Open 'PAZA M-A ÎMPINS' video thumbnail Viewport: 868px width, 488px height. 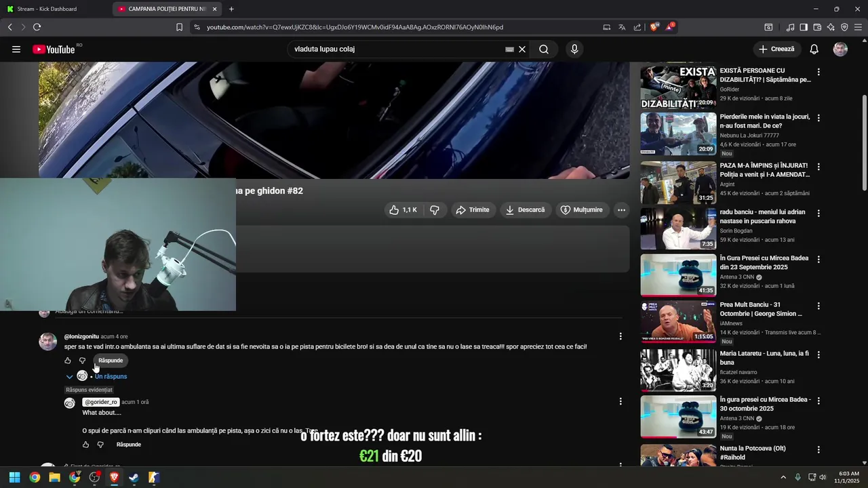coord(678,182)
